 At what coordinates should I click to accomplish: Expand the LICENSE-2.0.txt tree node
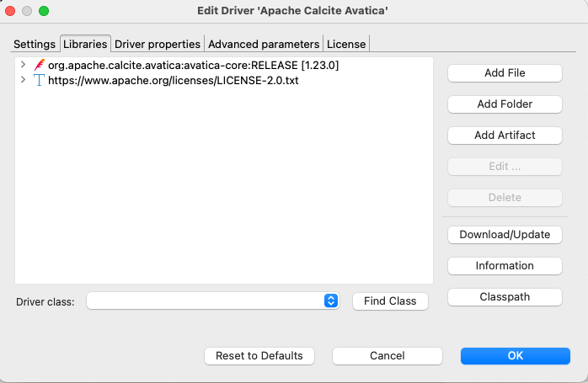click(23, 79)
